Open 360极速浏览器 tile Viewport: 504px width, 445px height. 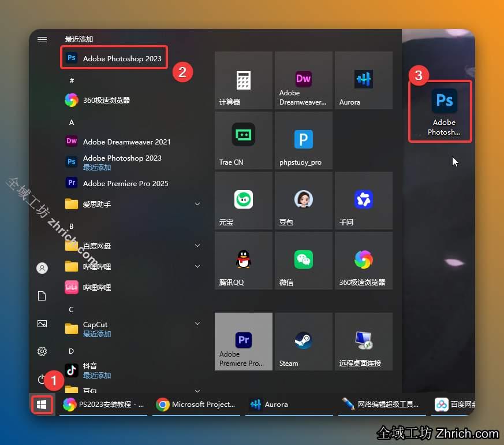364,261
